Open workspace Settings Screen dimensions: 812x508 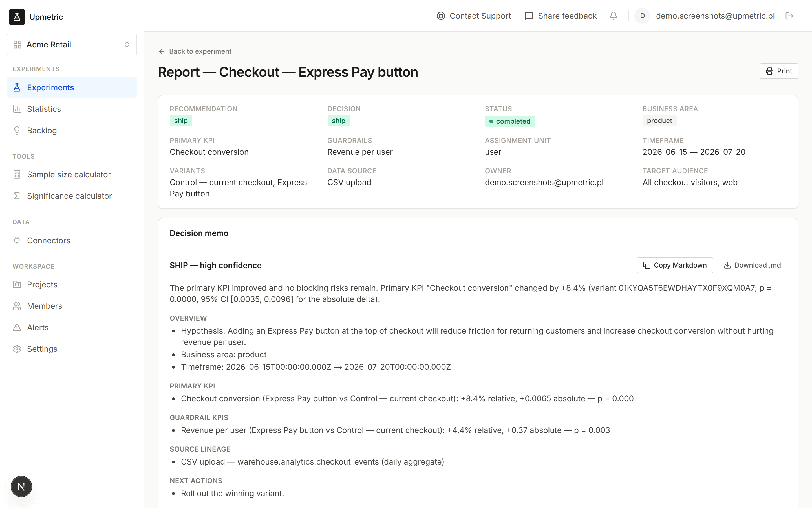pyautogui.click(x=72, y=349)
